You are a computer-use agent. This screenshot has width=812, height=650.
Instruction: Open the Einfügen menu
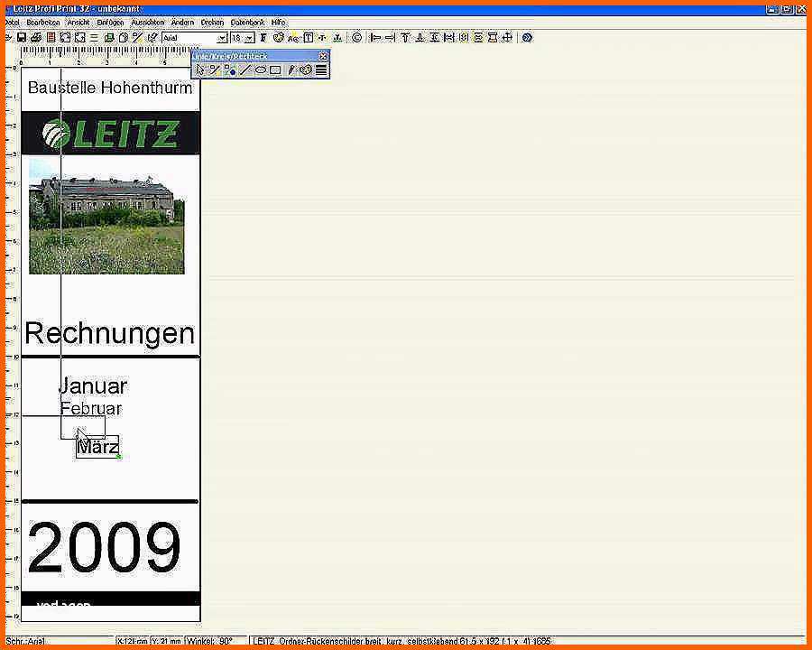tap(110, 23)
